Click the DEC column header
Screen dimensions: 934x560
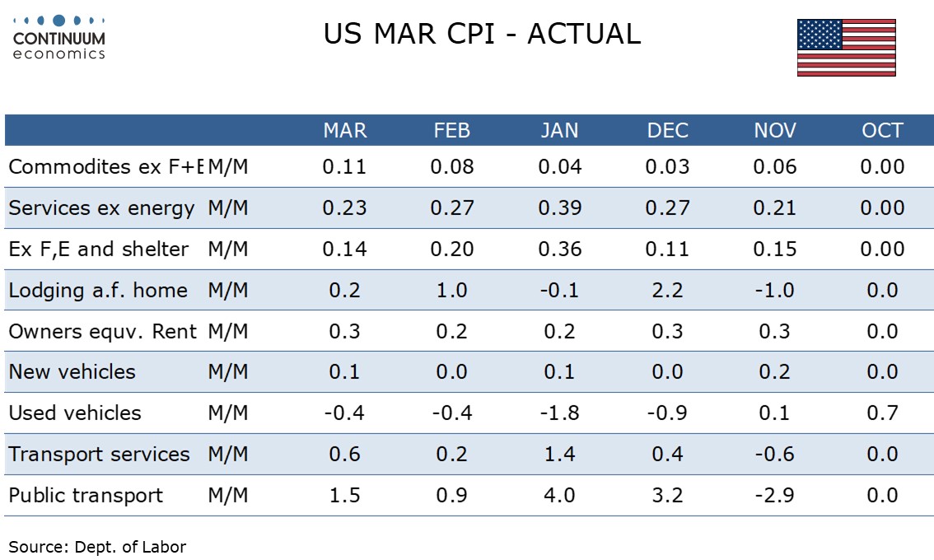667,130
